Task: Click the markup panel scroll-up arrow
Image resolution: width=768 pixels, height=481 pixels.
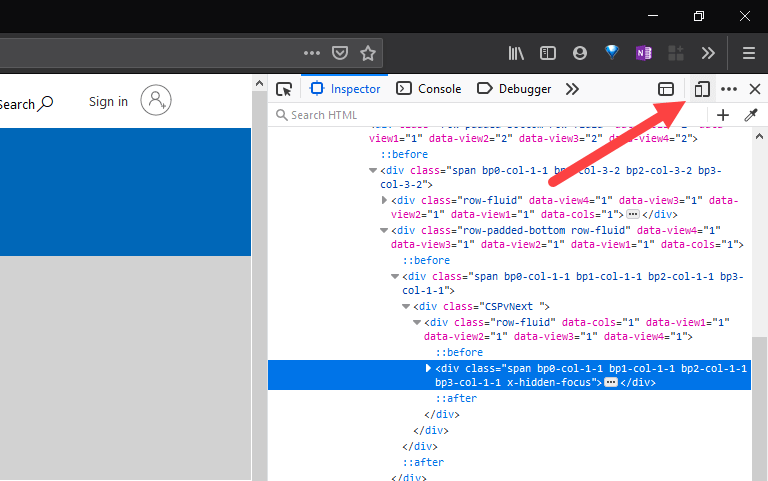Action: 759,136
